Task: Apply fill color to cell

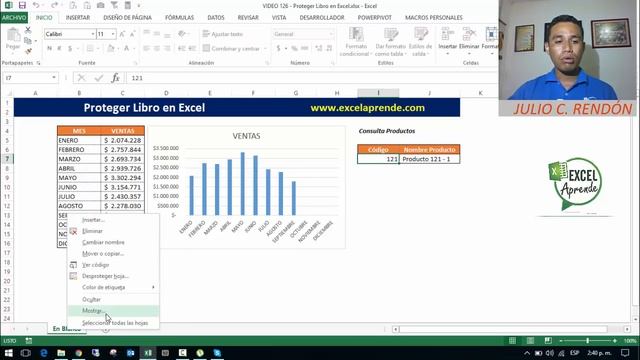Action: point(110,49)
